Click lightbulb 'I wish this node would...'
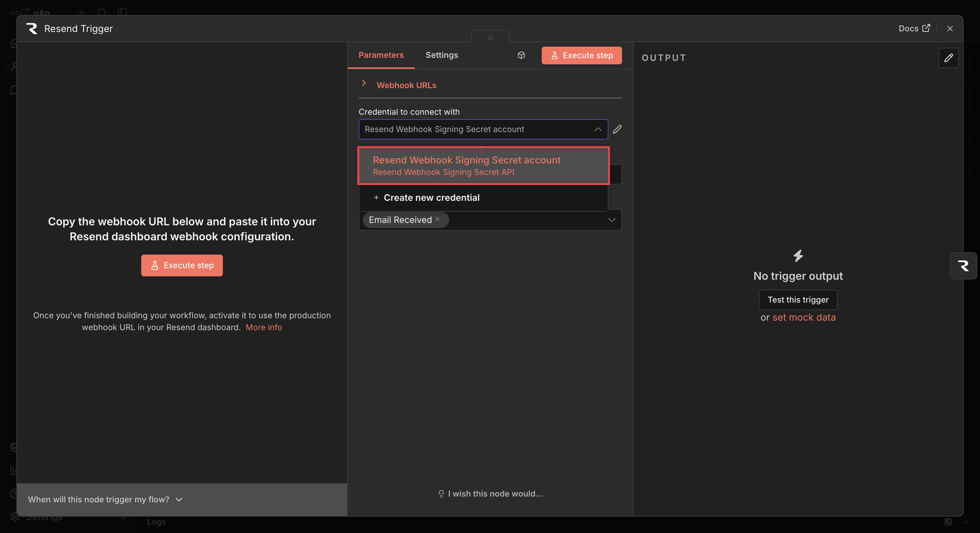This screenshot has width=980, height=533. 490,494
